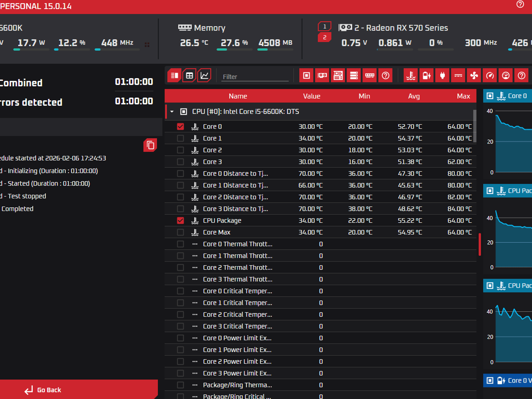This screenshot has width=532, height=399.
Task: Filter by power plug icon
Action: click(x=442, y=76)
